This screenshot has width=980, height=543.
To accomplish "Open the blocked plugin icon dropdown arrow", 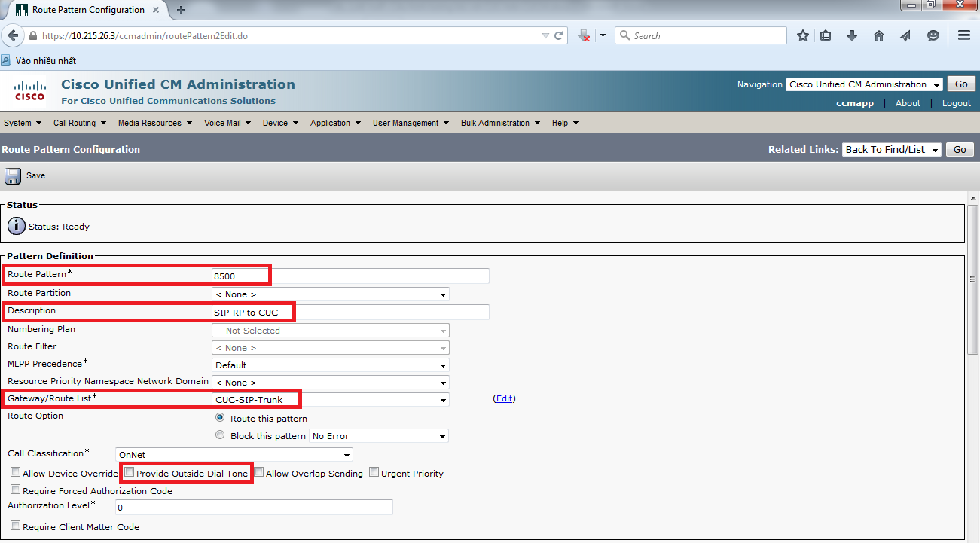I will click(603, 35).
